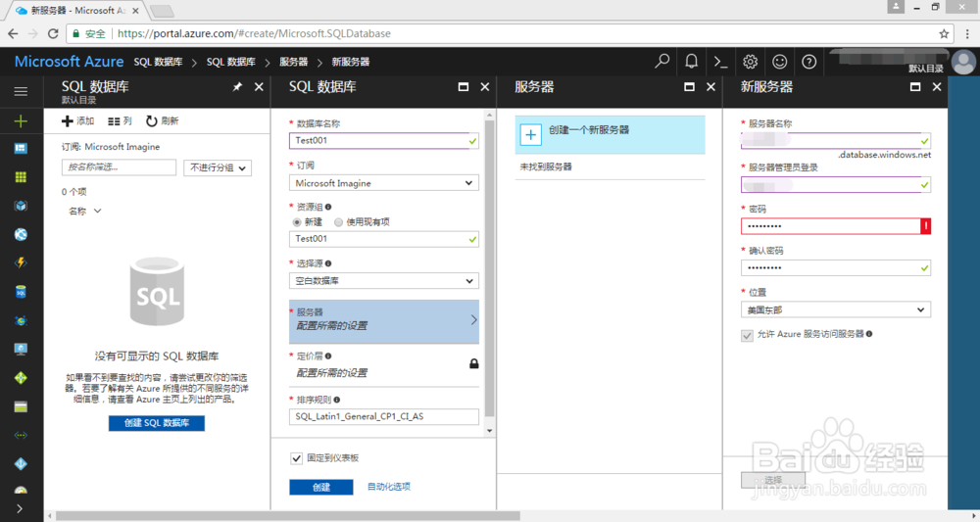Image resolution: width=980 pixels, height=522 pixels.
Task: Toggle the 固定到仪表板 checkbox
Action: tap(296, 458)
